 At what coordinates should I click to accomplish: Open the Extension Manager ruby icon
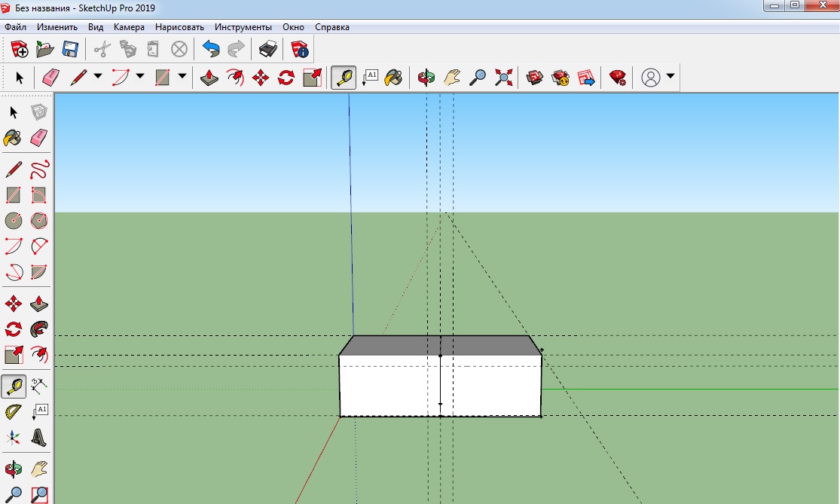[x=618, y=78]
